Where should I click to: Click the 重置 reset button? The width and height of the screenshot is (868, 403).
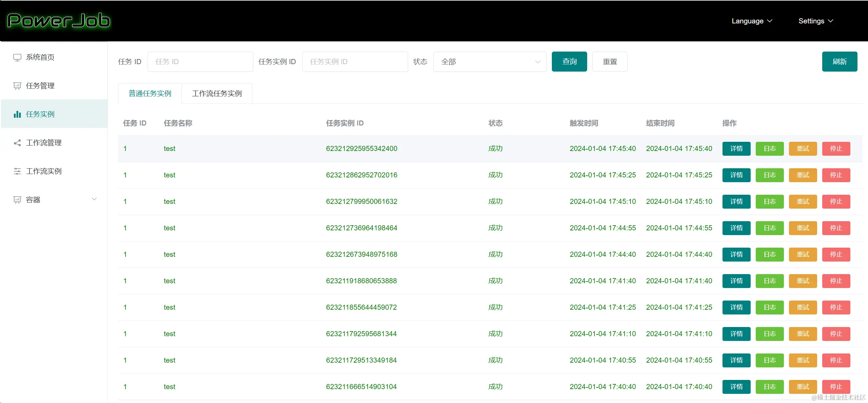click(x=610, y=62)
